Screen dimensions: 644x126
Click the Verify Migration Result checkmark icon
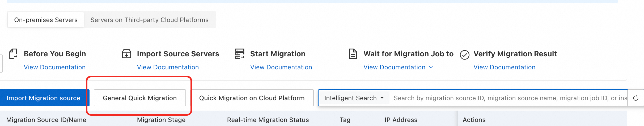tap(464, 55)
